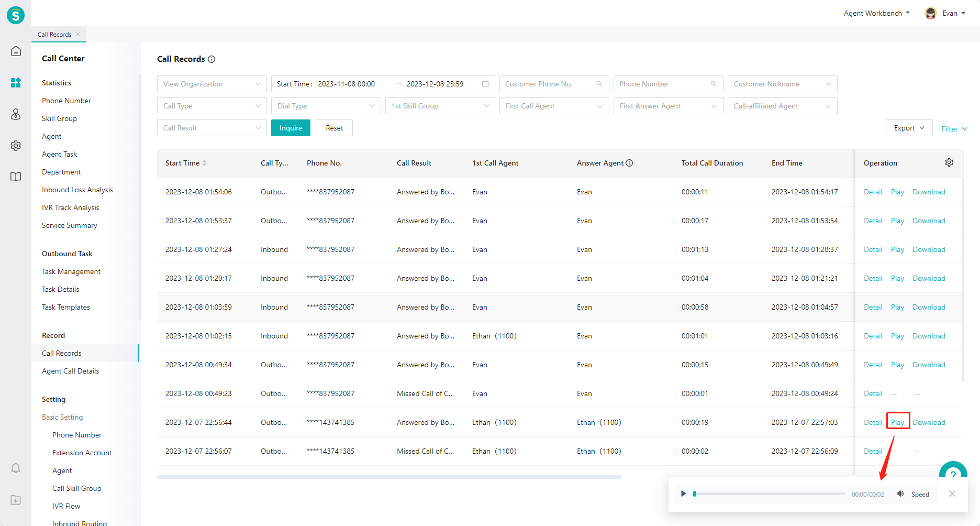Seek along the audio progress bar
This screenshot has height=526, width=980.
(x=770, y=494)
